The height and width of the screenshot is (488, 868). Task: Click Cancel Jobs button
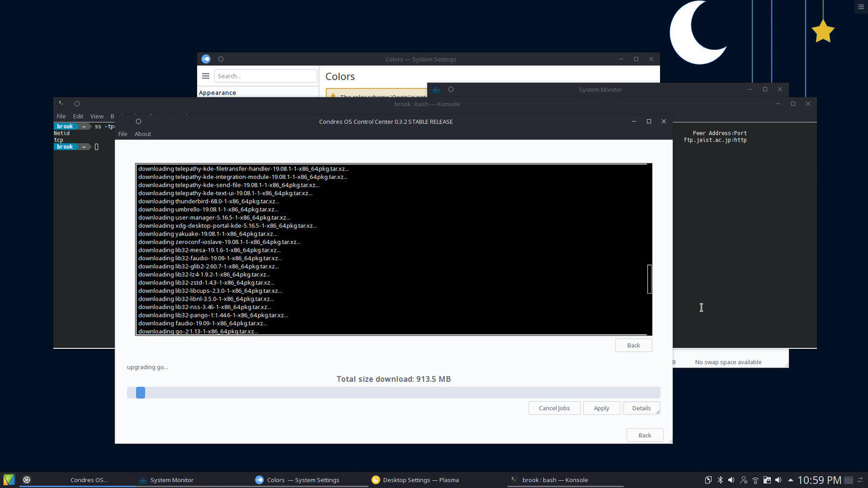click(x=554, y=408)
